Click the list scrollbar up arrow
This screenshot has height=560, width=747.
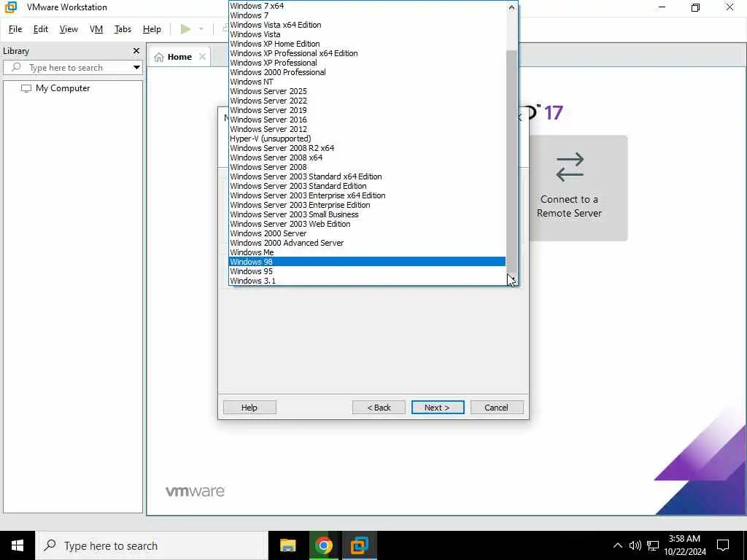511,7
